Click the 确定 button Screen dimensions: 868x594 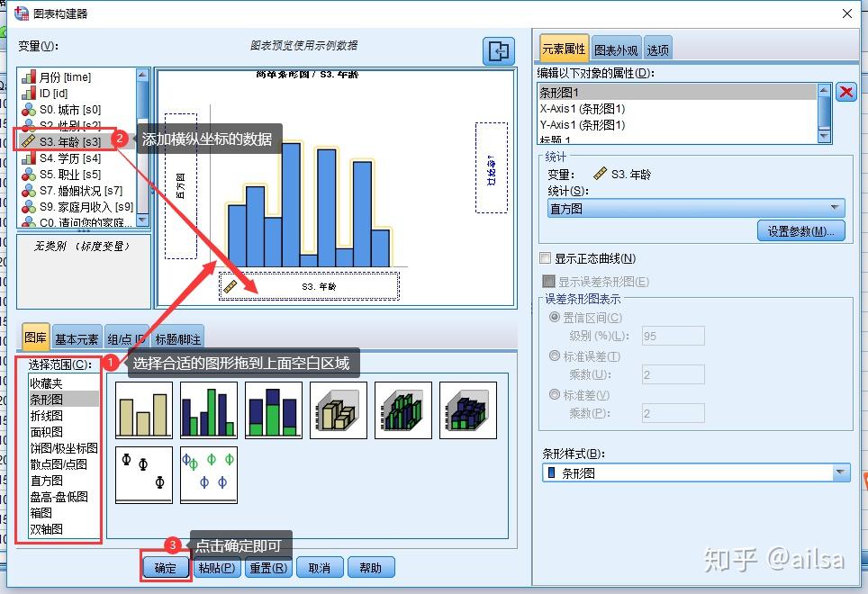(x=166, y=568)
